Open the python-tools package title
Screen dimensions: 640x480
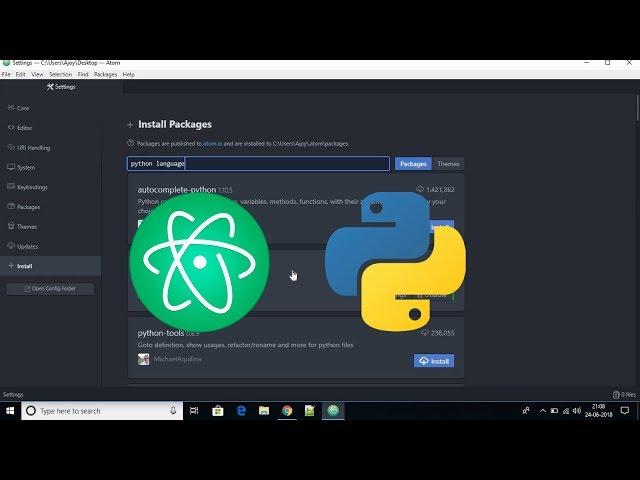point(161,333)
